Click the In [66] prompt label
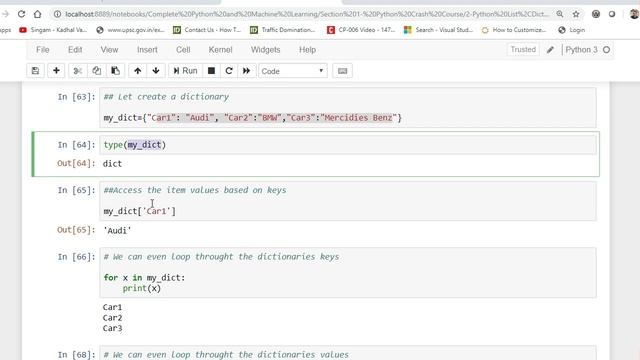Viewport: 640px width, 360px height. [x=76, y=257]
